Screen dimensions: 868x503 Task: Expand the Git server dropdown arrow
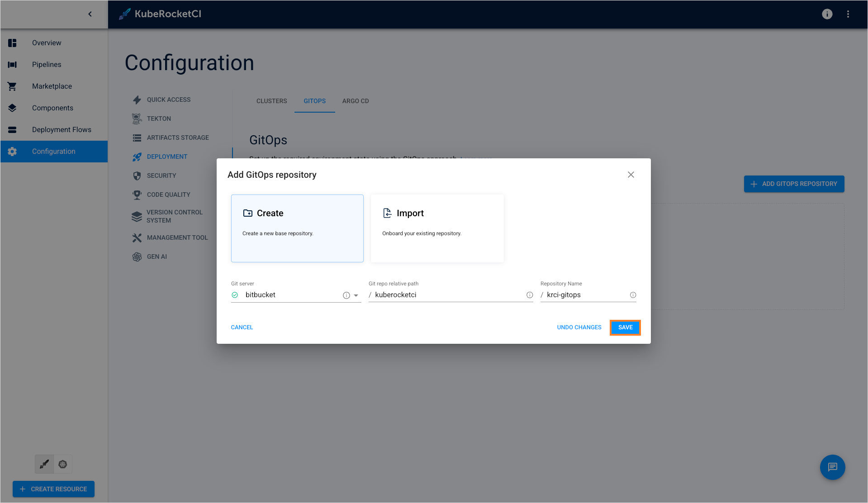356,295
